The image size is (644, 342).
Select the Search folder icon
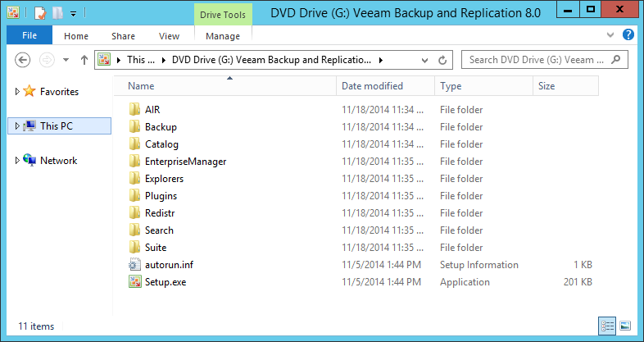point(134,230)
